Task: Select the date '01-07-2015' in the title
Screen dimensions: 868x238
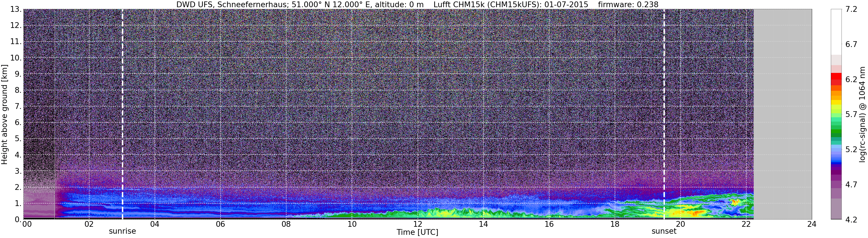Action: pos(566,4)
